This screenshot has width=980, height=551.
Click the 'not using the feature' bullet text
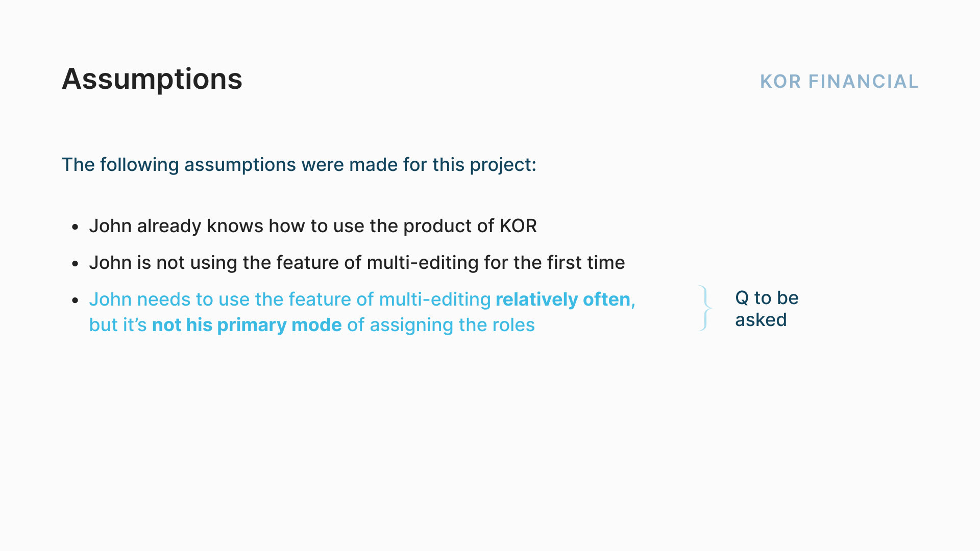coord(357,263)
